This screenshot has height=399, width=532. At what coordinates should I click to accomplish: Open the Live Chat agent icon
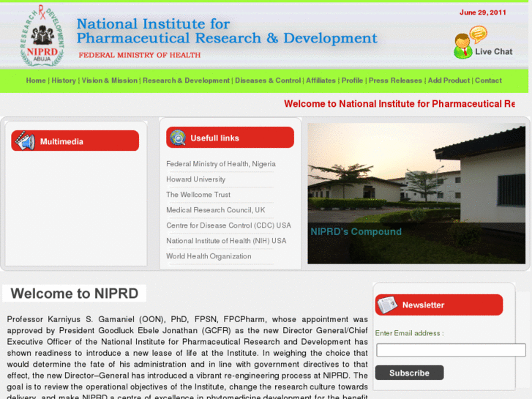[x=471, y=42]
